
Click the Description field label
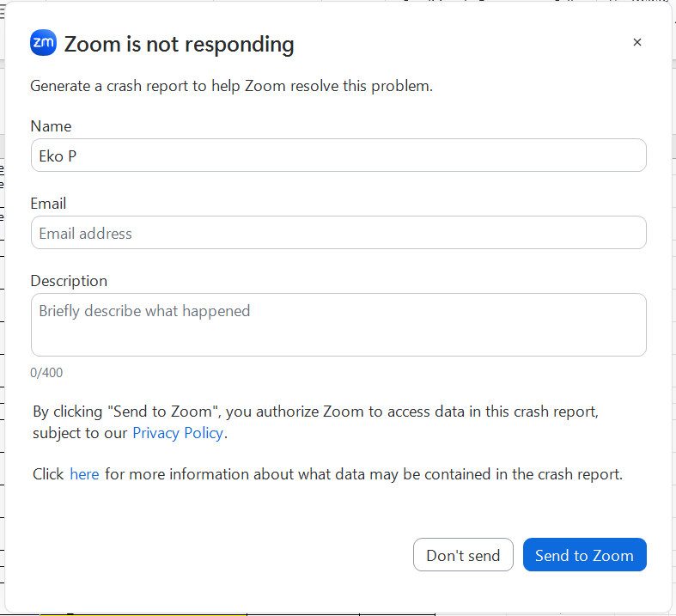(69, 281)
